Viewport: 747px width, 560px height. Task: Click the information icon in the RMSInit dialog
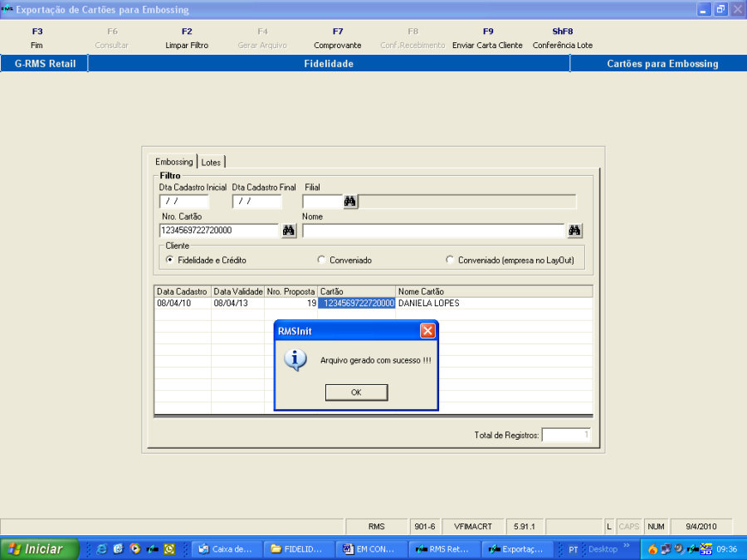295,360
